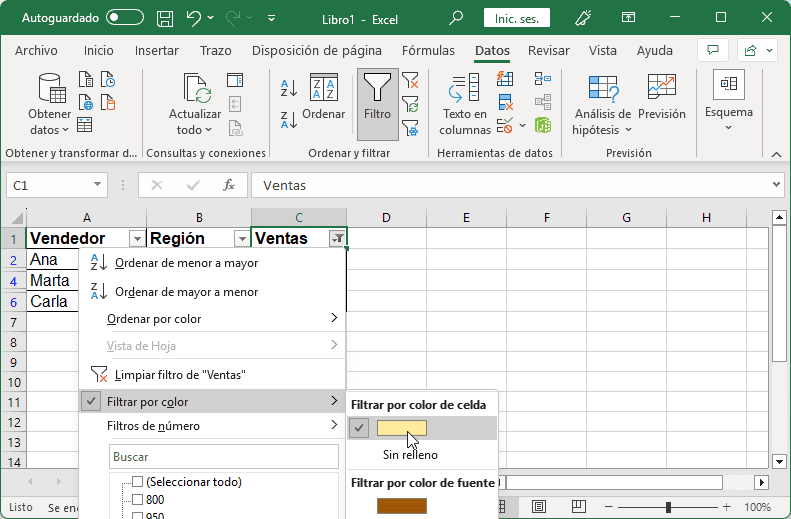791x519 pixels.
Task: Choose Ordenar de menor a mayor
Action: 186,263
